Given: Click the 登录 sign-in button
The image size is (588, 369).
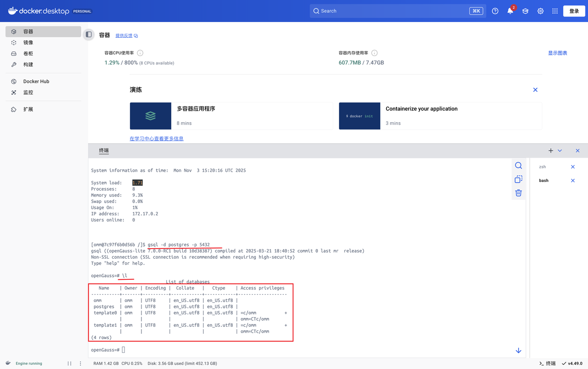Looking at the screenshot, I should point(574,11).
